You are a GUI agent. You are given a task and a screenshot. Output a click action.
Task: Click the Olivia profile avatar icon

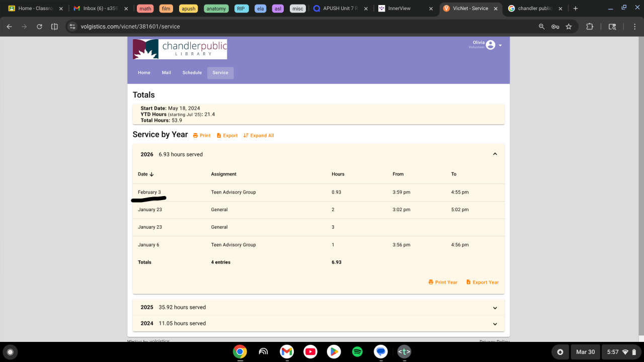(x=491, y=45)
